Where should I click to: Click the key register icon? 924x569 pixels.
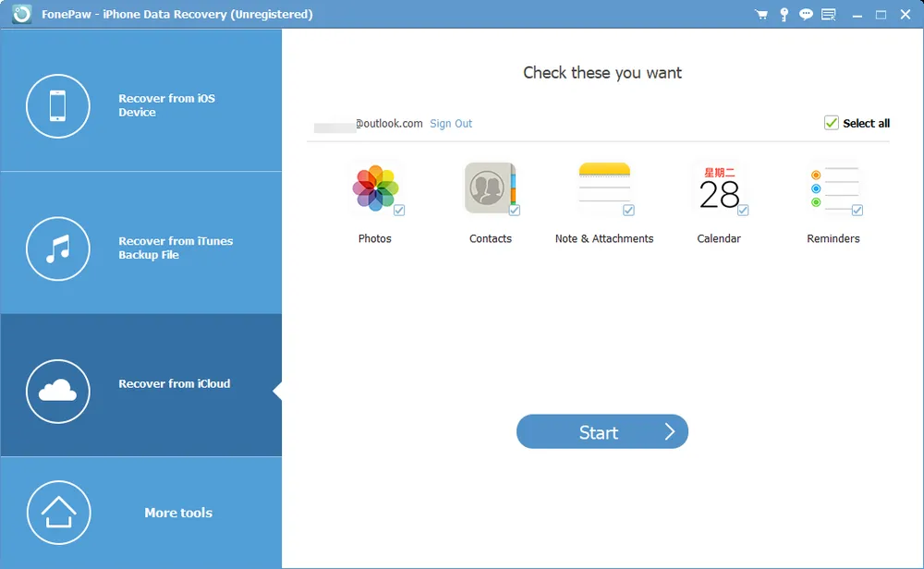[784, 14]
